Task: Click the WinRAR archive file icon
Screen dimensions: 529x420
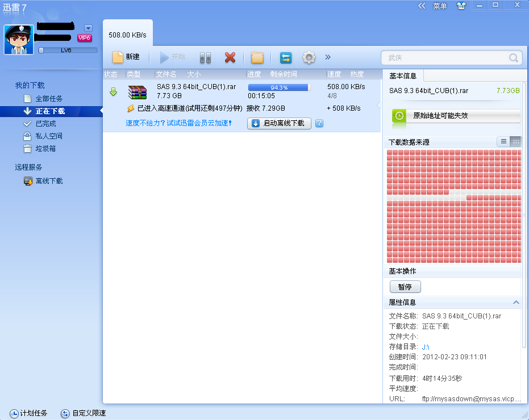Action: pyautogui.click(x=138, y=92)
